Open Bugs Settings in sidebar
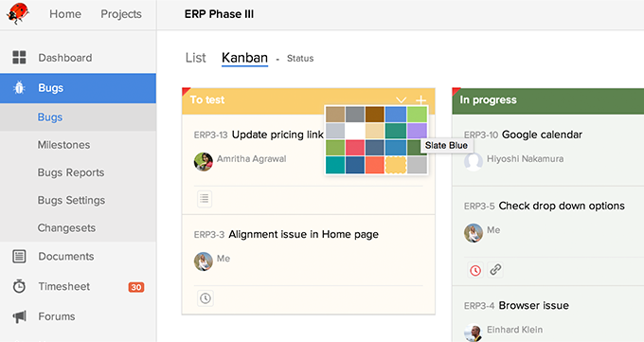This screenshot has height=342, width=644. [x=71, y=200]
